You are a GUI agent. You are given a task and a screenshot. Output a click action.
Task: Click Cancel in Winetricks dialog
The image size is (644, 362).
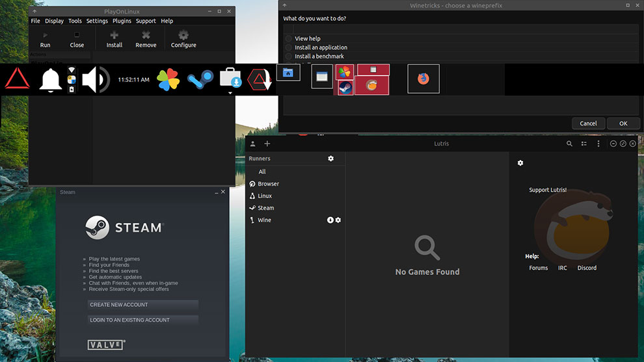588,123
